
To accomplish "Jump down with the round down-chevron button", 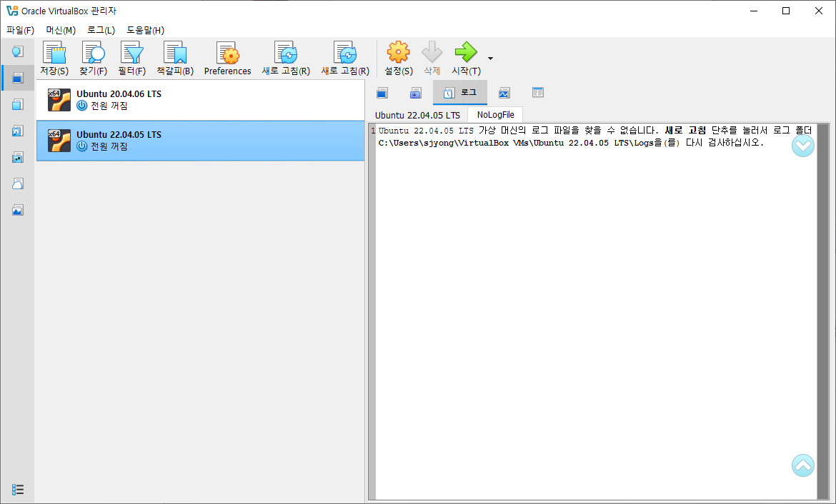I will tap(803, 146).
